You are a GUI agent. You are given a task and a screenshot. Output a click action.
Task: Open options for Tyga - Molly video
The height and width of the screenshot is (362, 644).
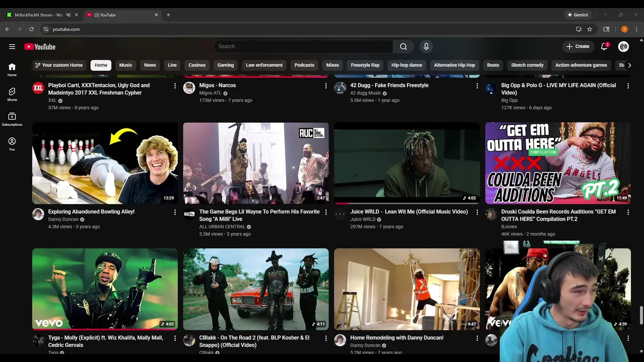pyautogui.click(x=175, y=338)
